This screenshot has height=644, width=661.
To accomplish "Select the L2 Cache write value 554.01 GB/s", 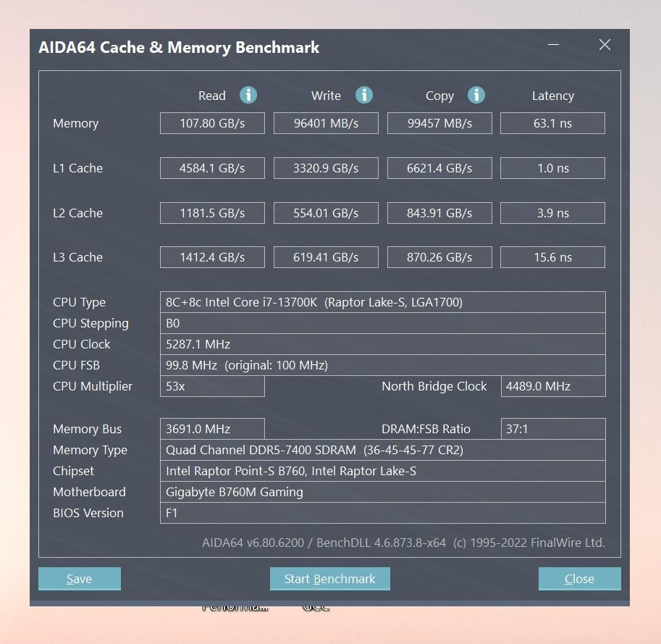I will pos(326,213).
